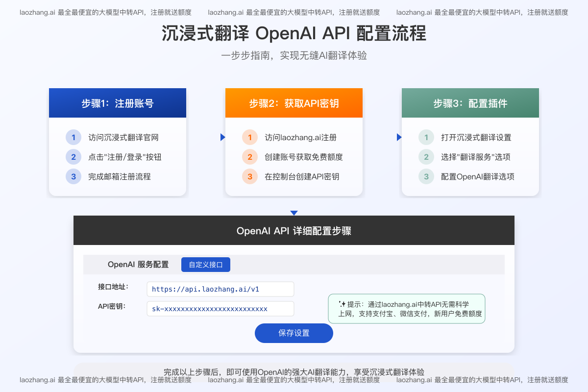Click the OpenAI API 详细配置步骤 title bar
The height and width of the screenshot is (392, 588).
pos(294,230)
